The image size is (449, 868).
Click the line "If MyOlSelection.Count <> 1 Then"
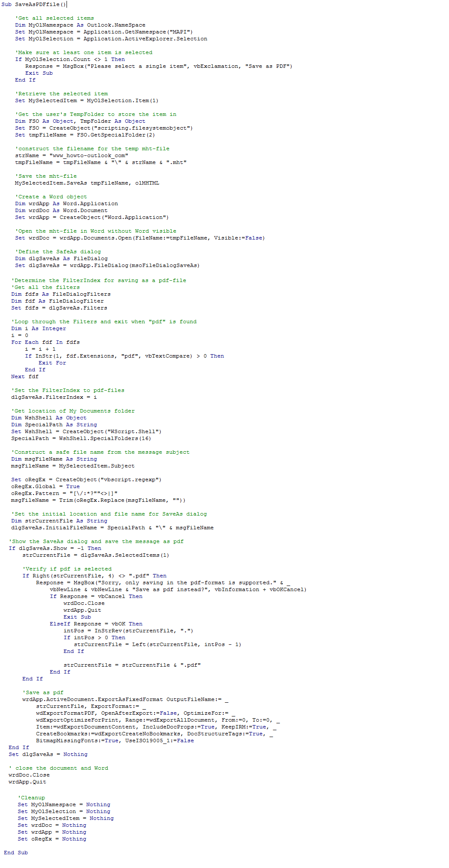click(x=70, y=59)
